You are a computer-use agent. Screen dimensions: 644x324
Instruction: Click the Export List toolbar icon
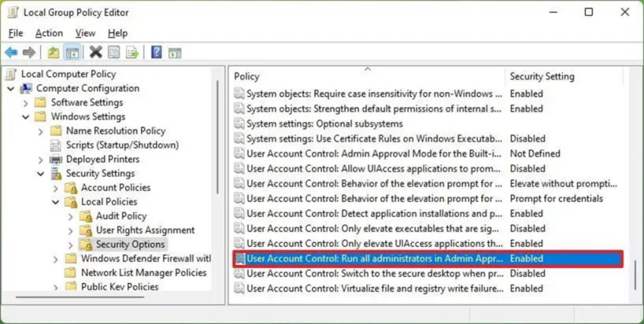coord(132,52)
